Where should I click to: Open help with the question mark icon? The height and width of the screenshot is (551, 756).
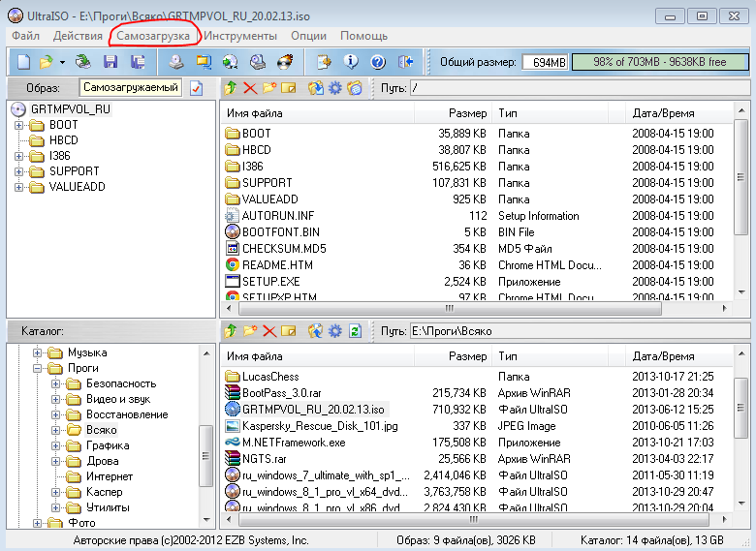coord(378,62)
